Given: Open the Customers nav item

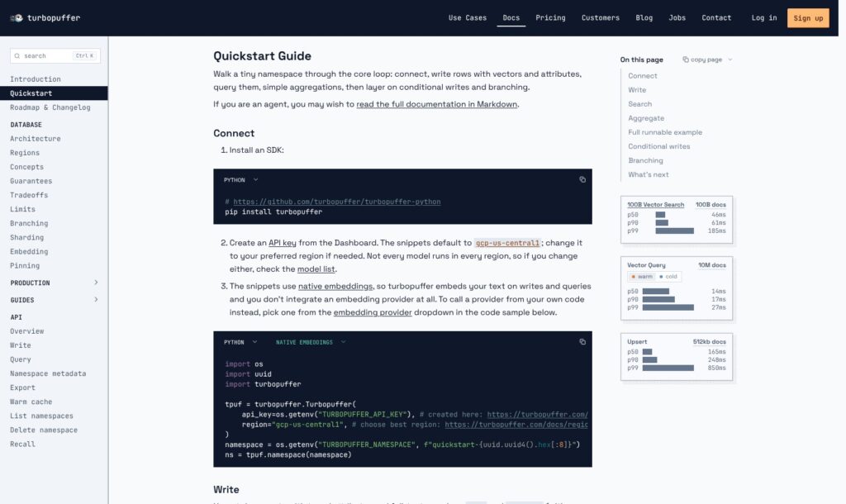Looking at the screenshot, I should tap(601, 18).
